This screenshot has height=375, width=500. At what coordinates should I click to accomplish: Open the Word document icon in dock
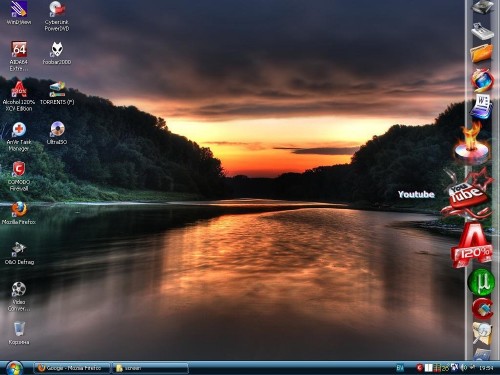481,107
